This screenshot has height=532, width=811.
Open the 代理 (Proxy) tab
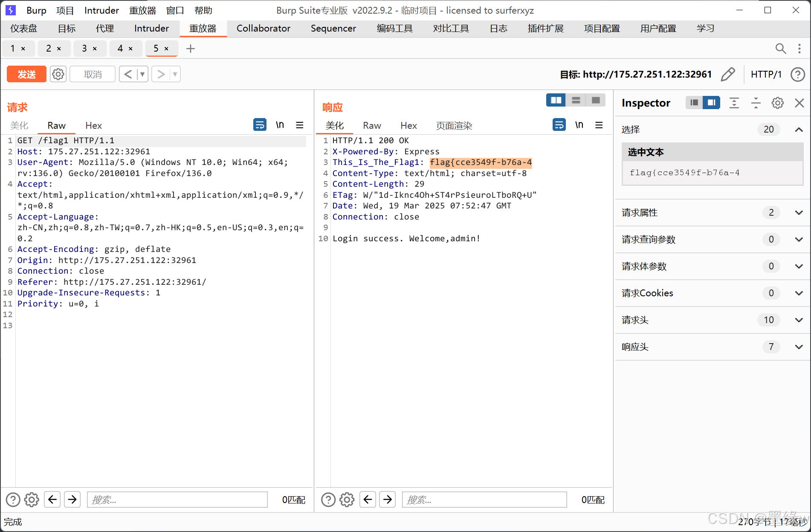coord(105,29)
